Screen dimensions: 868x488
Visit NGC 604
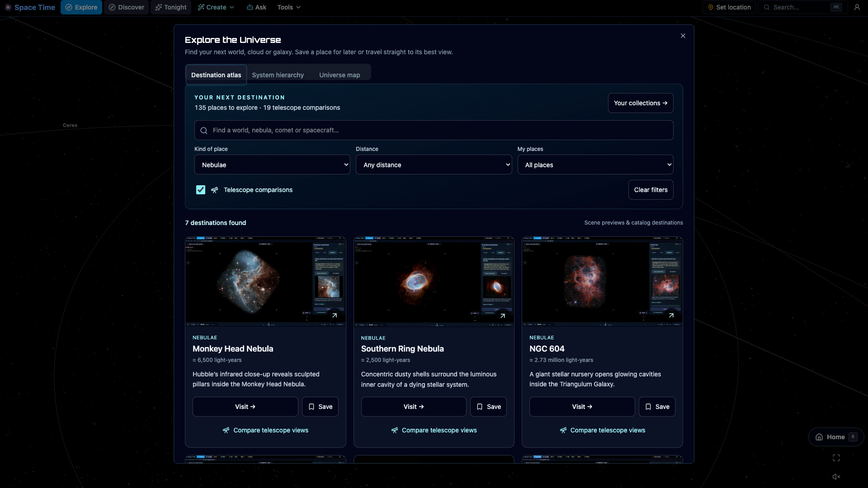pos(582,407)
